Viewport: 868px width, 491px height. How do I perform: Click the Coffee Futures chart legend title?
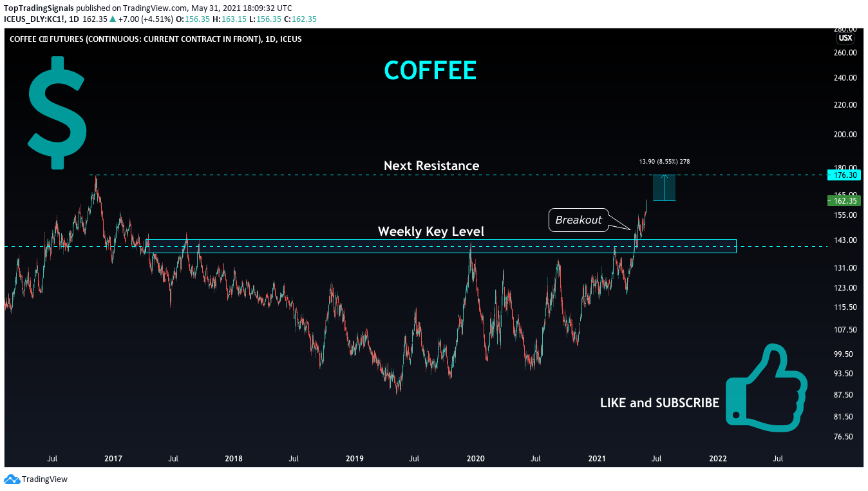point(156,39)
